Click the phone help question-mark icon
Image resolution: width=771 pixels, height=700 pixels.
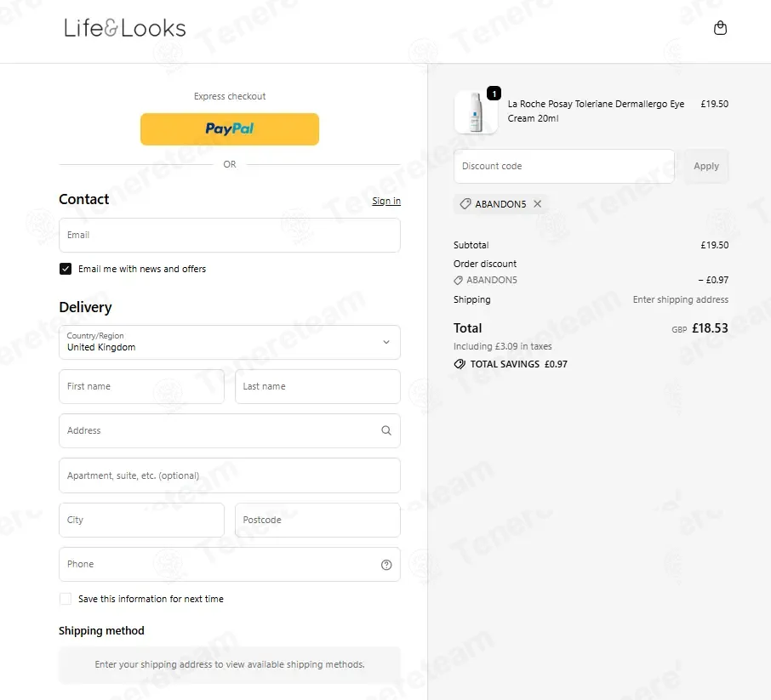[x=386, y=565]
